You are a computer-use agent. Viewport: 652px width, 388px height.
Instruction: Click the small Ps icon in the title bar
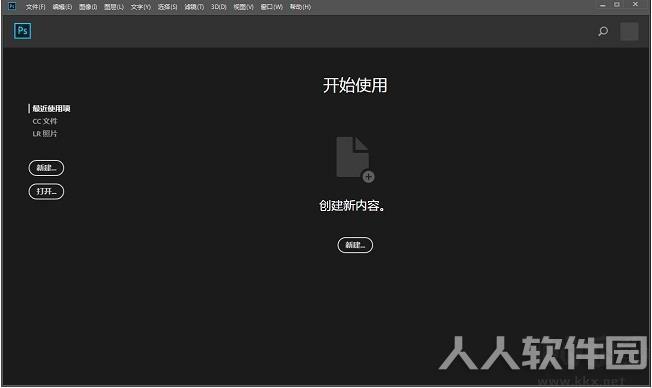point(12,6)
